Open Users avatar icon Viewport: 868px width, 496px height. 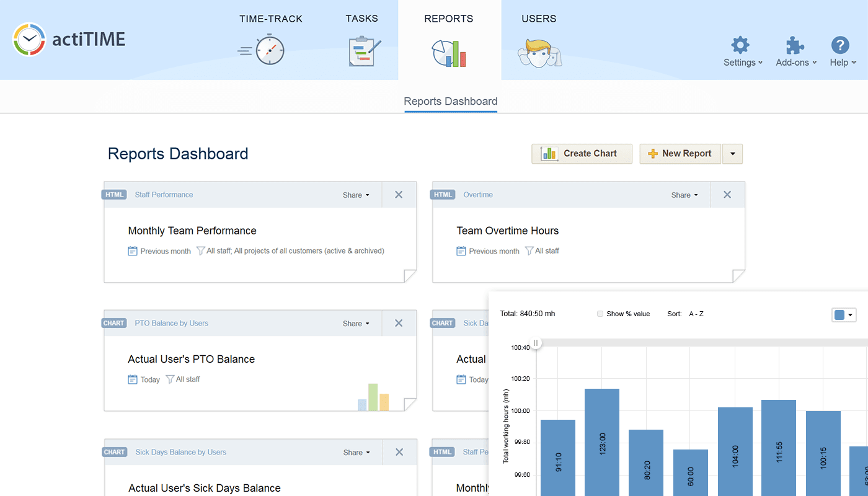539,53
